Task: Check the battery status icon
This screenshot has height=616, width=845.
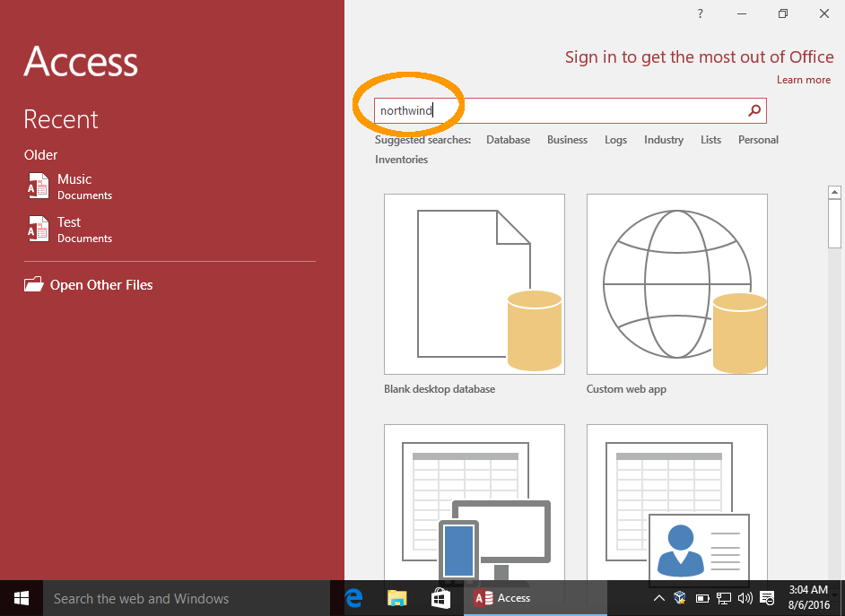Action: pyautogui.click(x=702, y=598)
